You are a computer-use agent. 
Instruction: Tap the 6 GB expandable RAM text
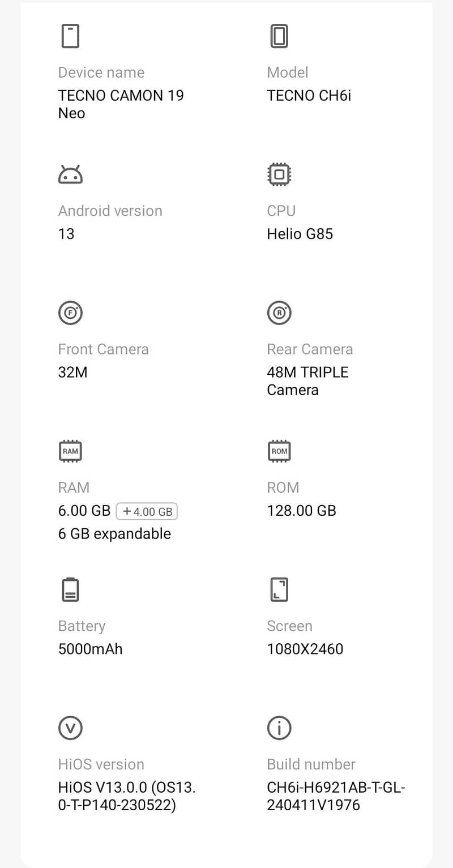click(114, 534)
